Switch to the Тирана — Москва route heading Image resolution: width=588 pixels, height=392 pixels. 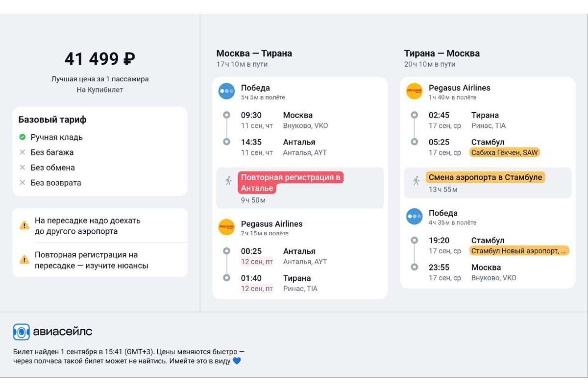(x=441, y=53)
